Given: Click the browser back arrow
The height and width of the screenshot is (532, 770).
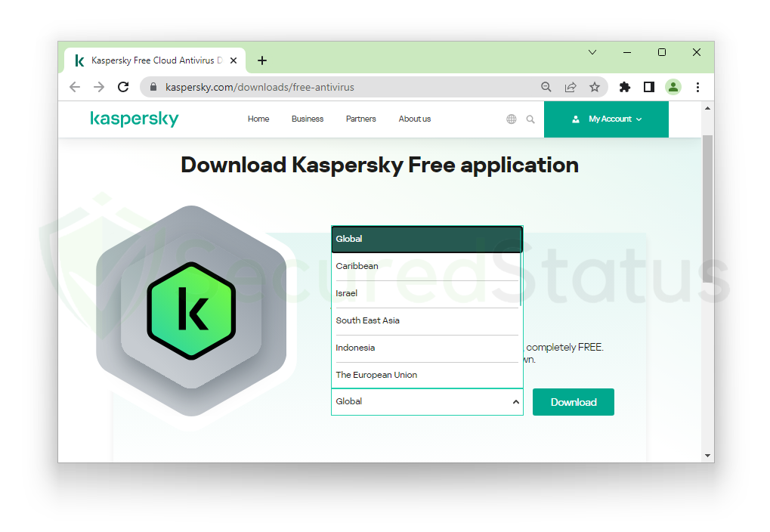Looking at the screenshot, I should coord(75,87).
